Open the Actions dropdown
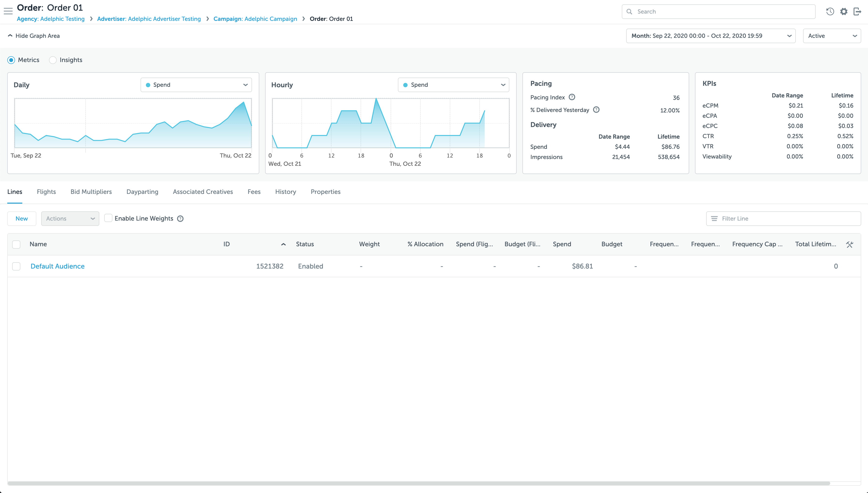The width and height of the screenshot is (868, 493). click(70, 218)
